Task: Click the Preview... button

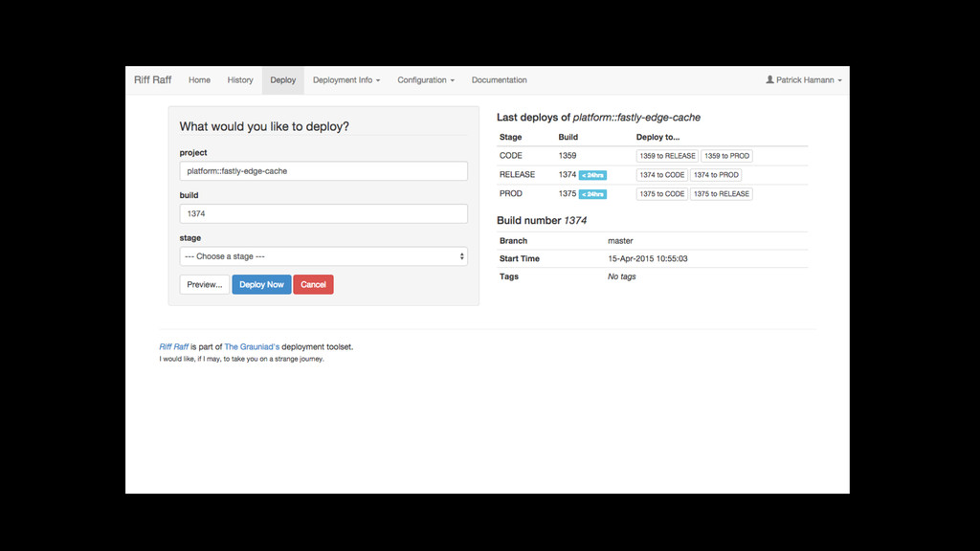Action: click(x=205, y=284)
